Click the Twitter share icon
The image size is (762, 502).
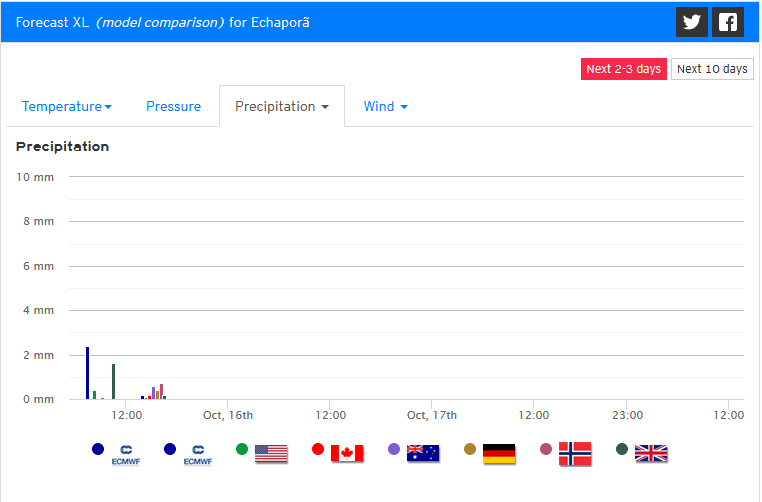(691, 22)
